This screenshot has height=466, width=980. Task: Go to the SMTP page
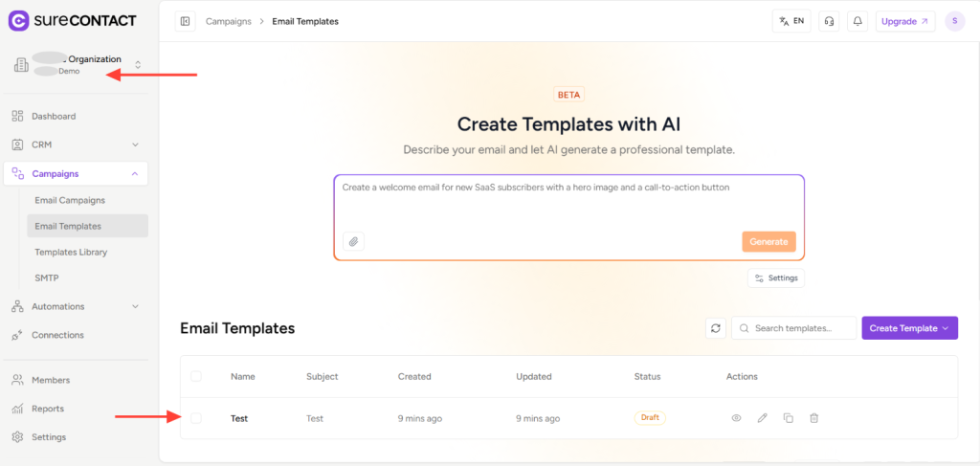tap(47, 277)
